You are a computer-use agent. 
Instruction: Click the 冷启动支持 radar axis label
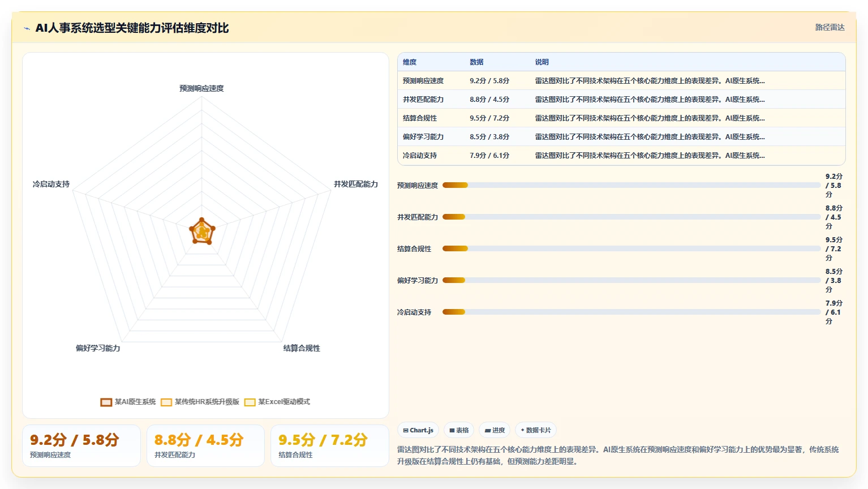51,184
